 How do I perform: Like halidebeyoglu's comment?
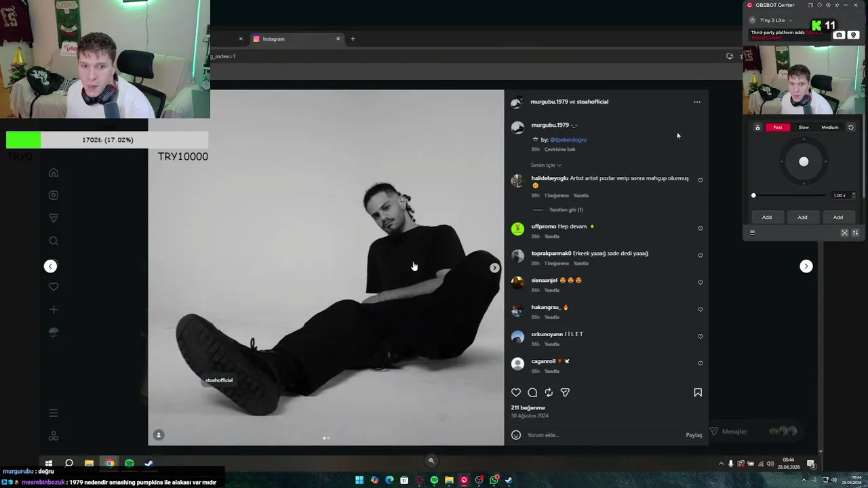point(701,180)
